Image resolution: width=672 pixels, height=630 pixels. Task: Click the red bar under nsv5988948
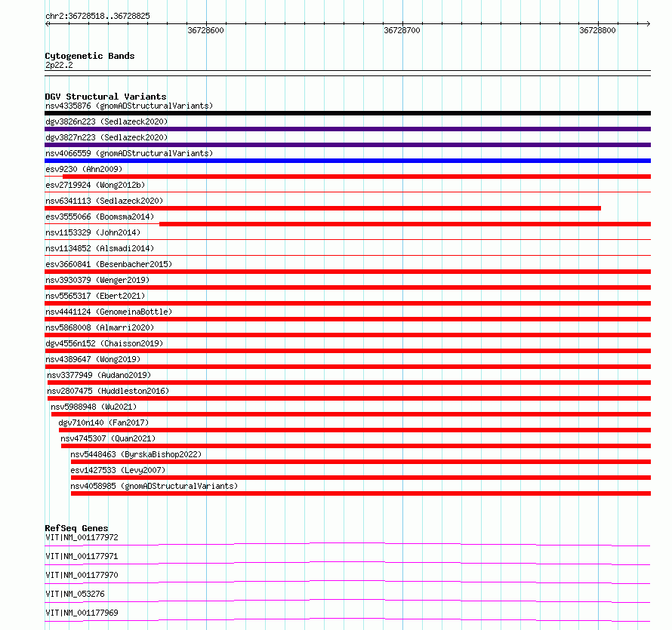(351, 414)
